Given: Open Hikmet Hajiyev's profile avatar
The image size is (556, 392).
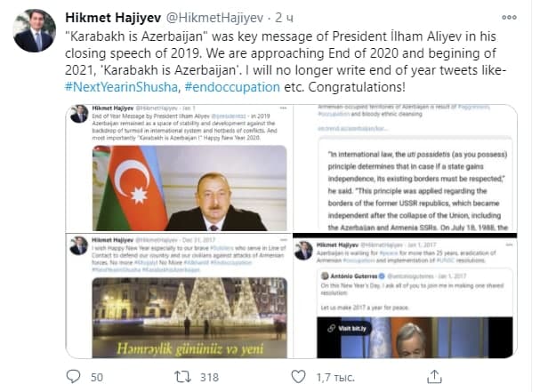Looking at the screenshot, I should pos(35,31).
